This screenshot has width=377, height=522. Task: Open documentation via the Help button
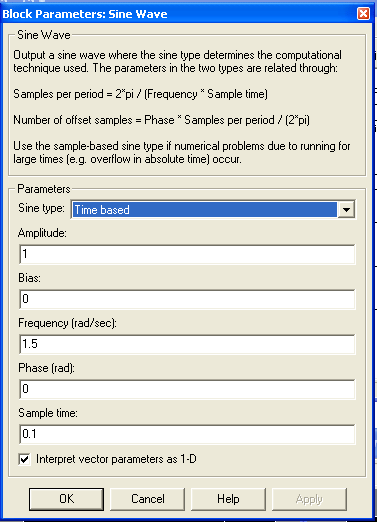click(228, 499)
